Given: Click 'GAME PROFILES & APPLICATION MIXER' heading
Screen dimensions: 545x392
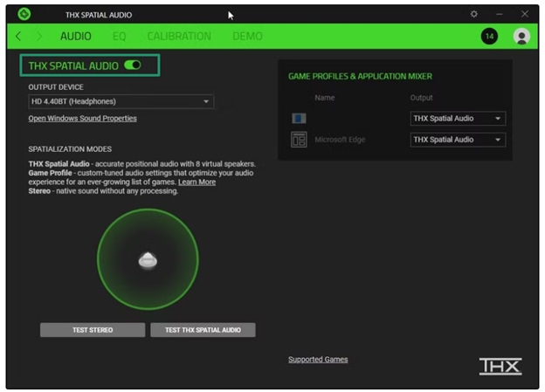Looking at the screenshot, I should tap(360, 77).
